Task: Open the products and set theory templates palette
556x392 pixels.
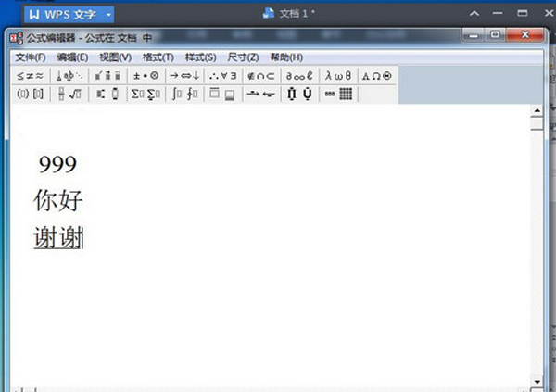Action: pyautogui.click(x=299, y=94)
